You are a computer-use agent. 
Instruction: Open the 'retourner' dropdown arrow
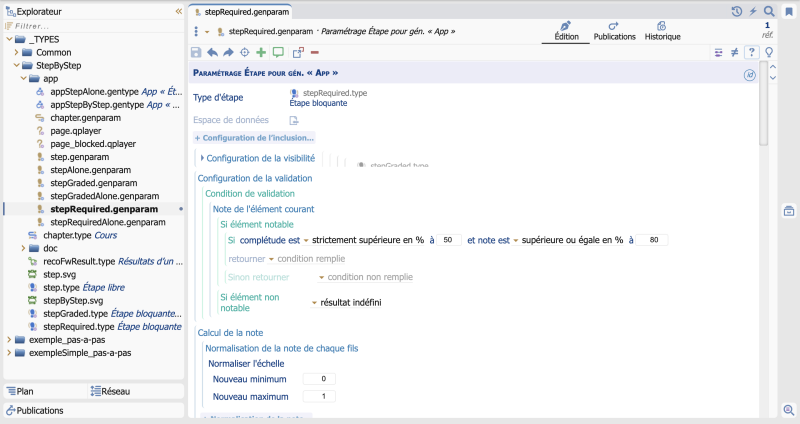(271, 259)
